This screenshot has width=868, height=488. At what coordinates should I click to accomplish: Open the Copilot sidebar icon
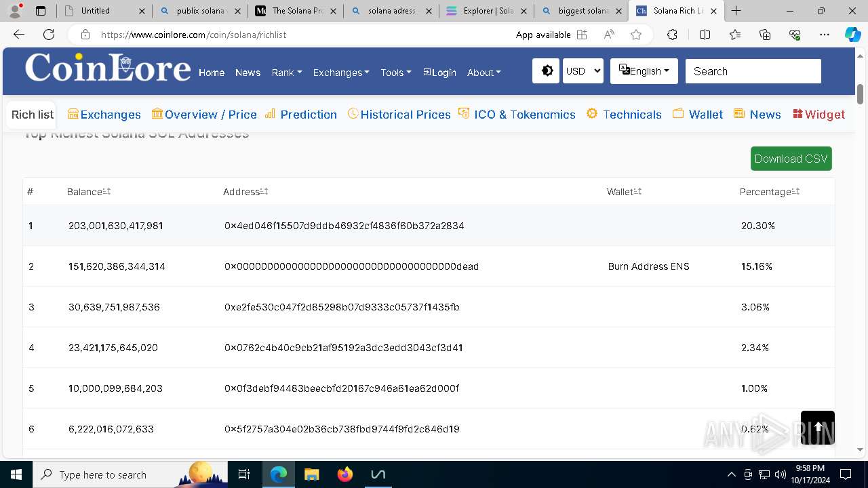[852, 35]
